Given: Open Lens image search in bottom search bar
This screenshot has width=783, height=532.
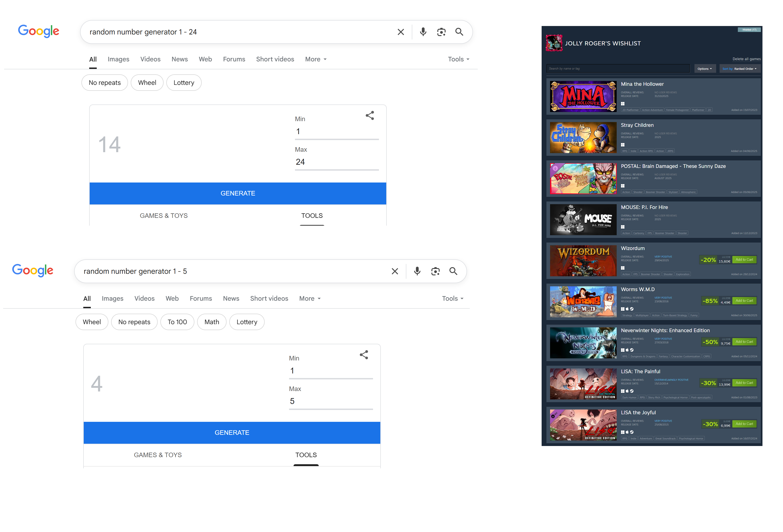Looking at the screenshot, I should point(435,271).
